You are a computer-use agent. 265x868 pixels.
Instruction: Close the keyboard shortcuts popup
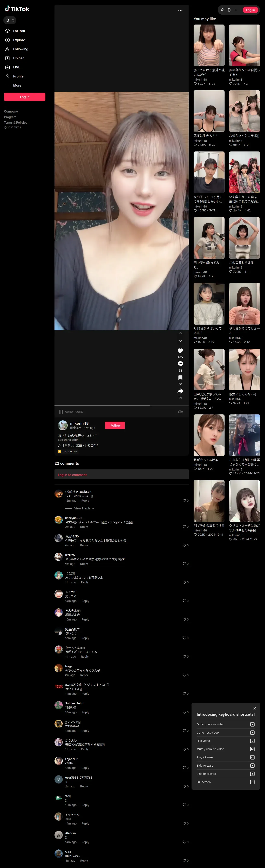coord(254,708)
